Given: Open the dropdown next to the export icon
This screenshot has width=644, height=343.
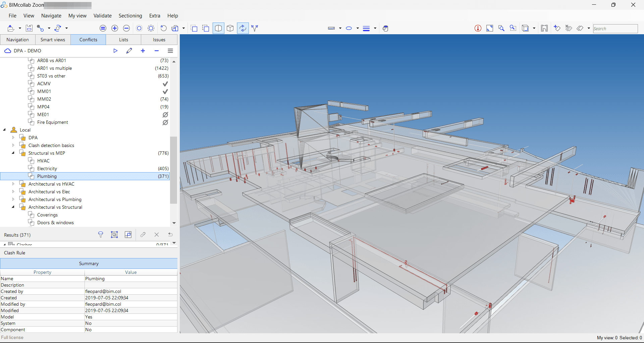Looking at the screenshot, I should pyautogui.click(x=19, y=28).
